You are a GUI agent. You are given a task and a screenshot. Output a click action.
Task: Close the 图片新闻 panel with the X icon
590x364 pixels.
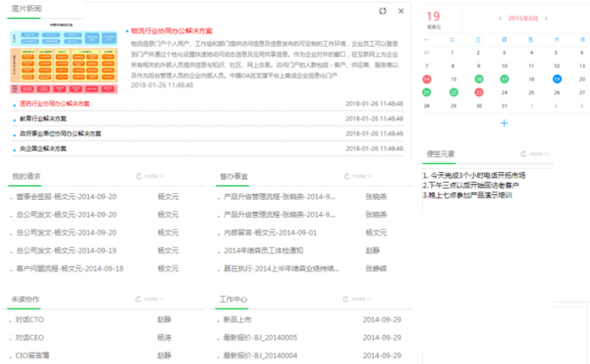401,11
